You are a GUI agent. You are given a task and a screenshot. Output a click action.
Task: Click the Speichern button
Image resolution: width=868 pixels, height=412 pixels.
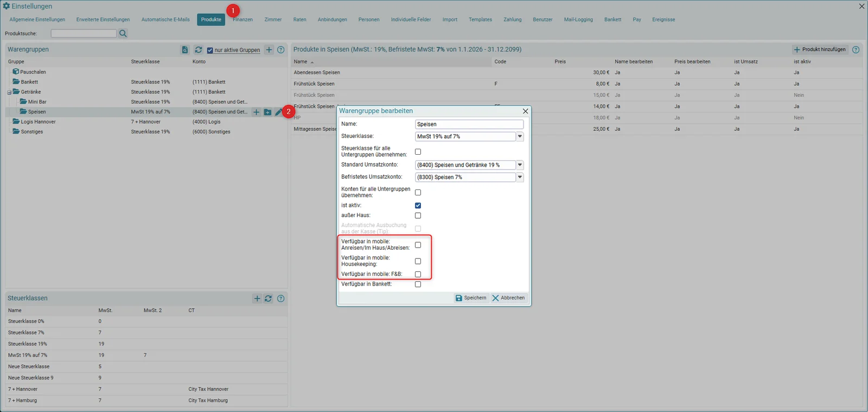tap(471, 298)
